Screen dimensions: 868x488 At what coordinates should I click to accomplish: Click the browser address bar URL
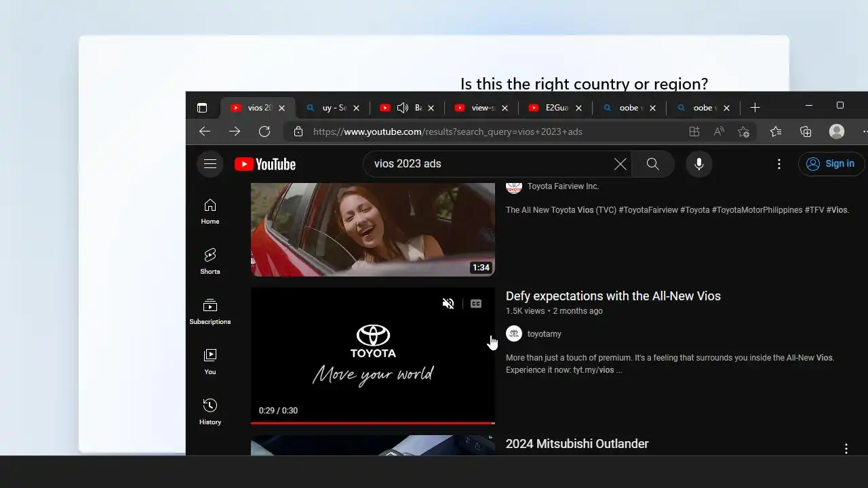(448, 131)
